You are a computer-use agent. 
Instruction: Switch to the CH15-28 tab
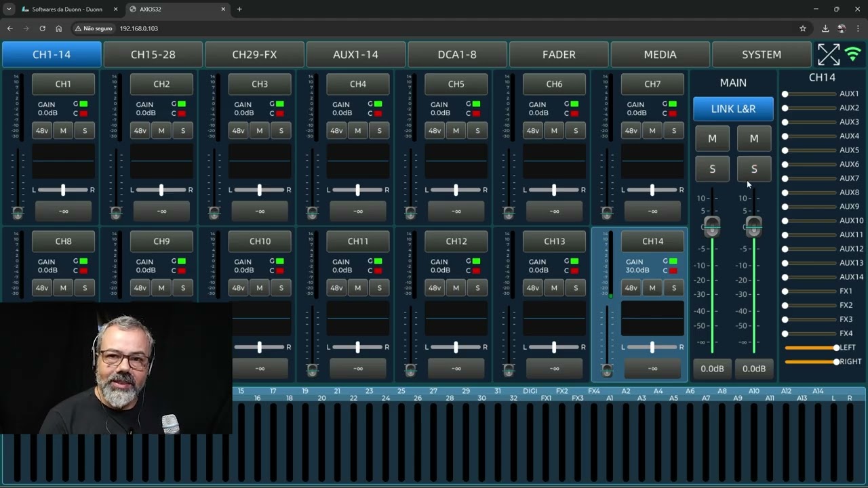click(153, 54)
